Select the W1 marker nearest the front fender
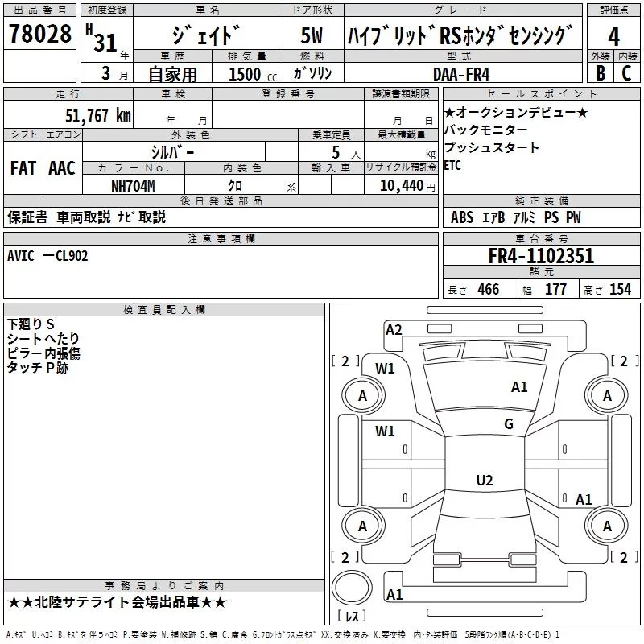 [x=386, y=369]
